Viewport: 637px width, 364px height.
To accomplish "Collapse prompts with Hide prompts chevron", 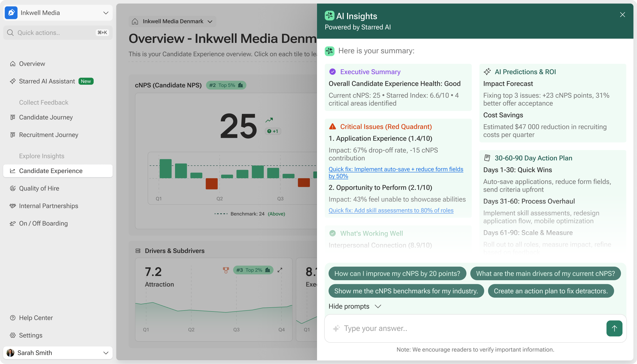I will coord(378,306).
